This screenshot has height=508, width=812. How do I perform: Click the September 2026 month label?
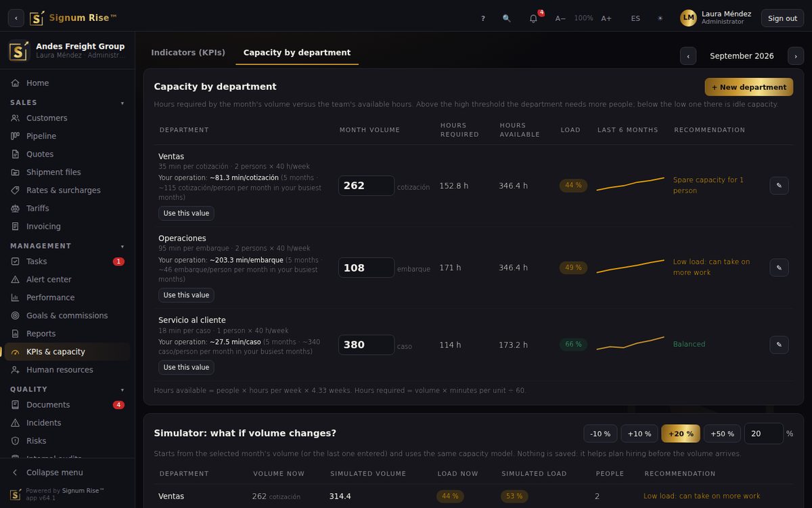[742, 56]
